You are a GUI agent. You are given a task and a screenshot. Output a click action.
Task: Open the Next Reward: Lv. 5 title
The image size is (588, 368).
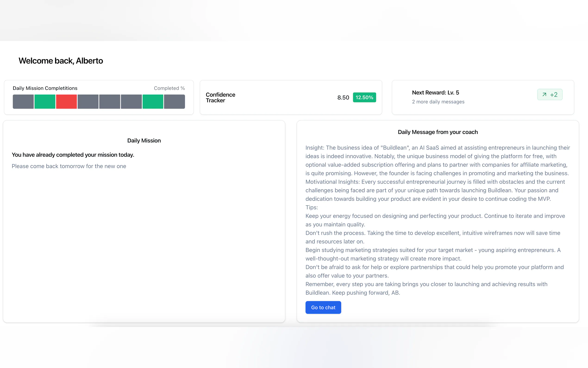pyautogui.click(x=435, y=92)
